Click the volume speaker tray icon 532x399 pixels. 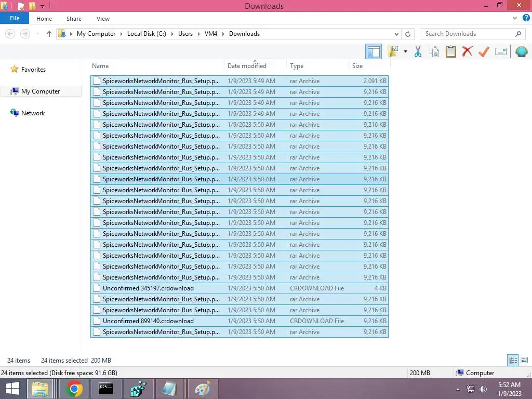coord(483,389)
